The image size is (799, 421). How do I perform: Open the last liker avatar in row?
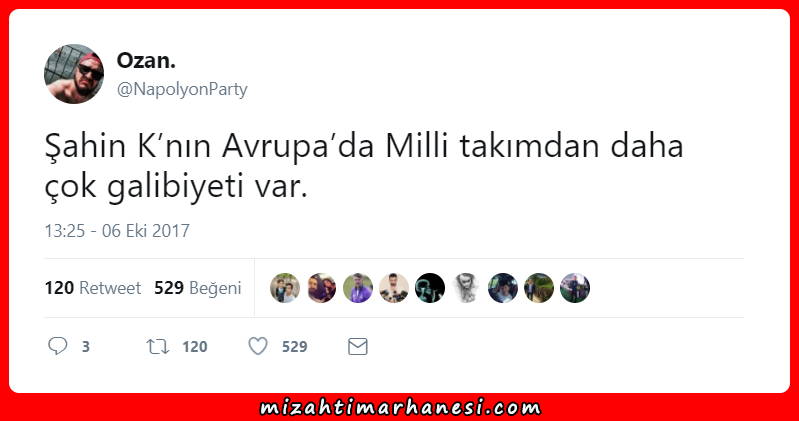[x=575, y=288]
